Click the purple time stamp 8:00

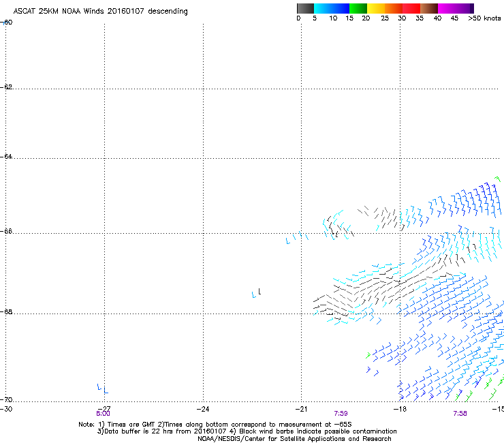coord(103,414)
